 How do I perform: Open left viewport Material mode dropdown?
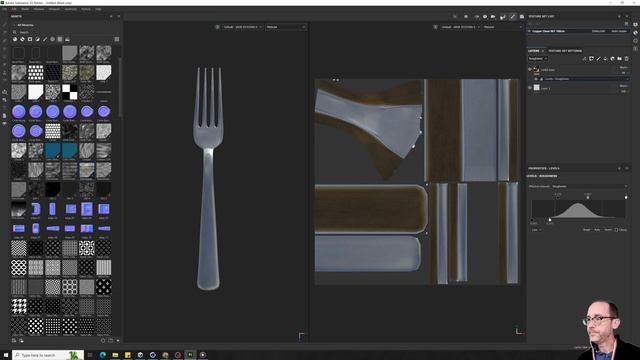pyautogui.click(x=285, y=27)
